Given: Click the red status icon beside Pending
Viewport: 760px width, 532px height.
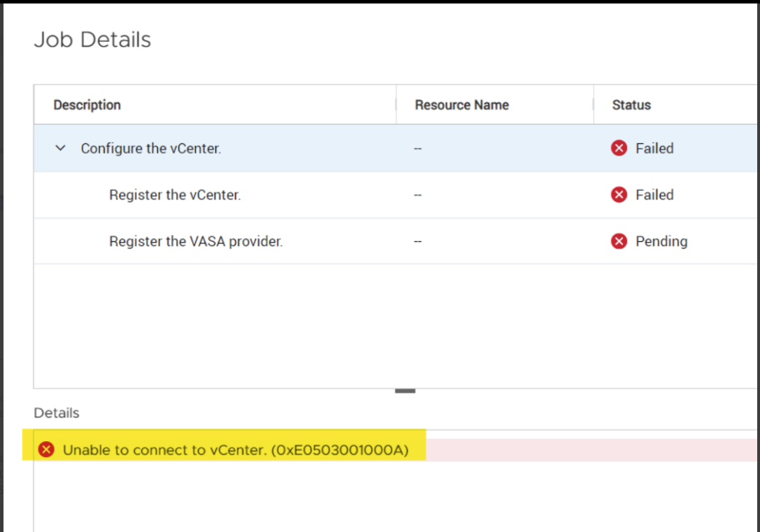Looking at the screenshot, I should coord(619,241).
